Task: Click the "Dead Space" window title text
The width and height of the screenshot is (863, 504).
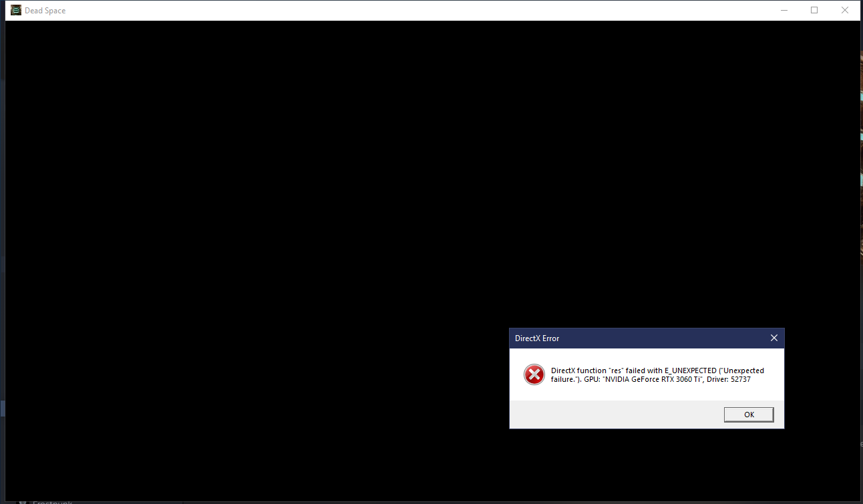Action: point(45,11)
